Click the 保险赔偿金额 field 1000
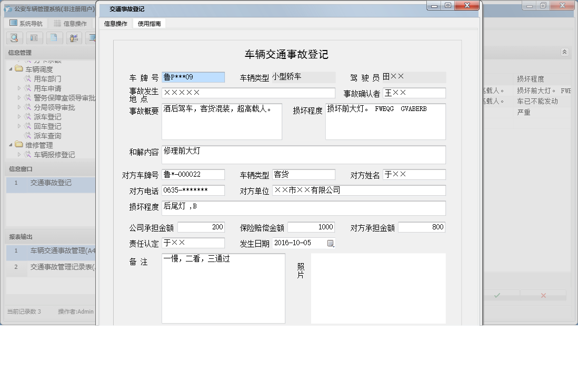This screenshot has width=578, height=392. (311, 227)
